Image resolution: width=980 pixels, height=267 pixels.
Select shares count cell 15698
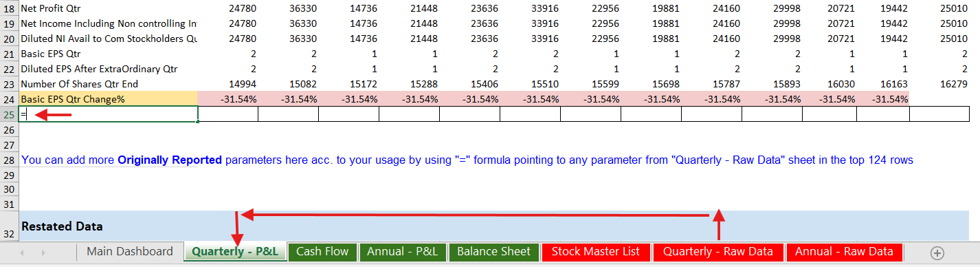(x=652, y=84)
